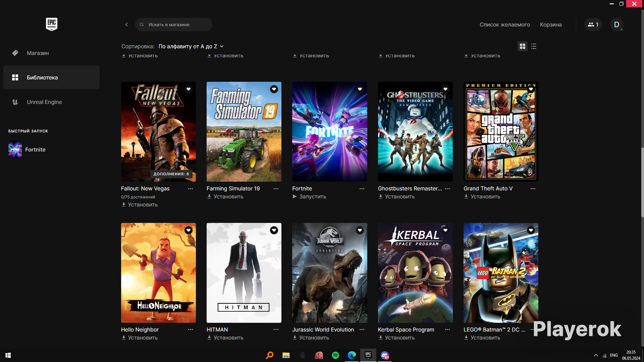This screenshot has height=362, width=644.
Task: Install Kerbal Space Program
Action: click(396, 338)
